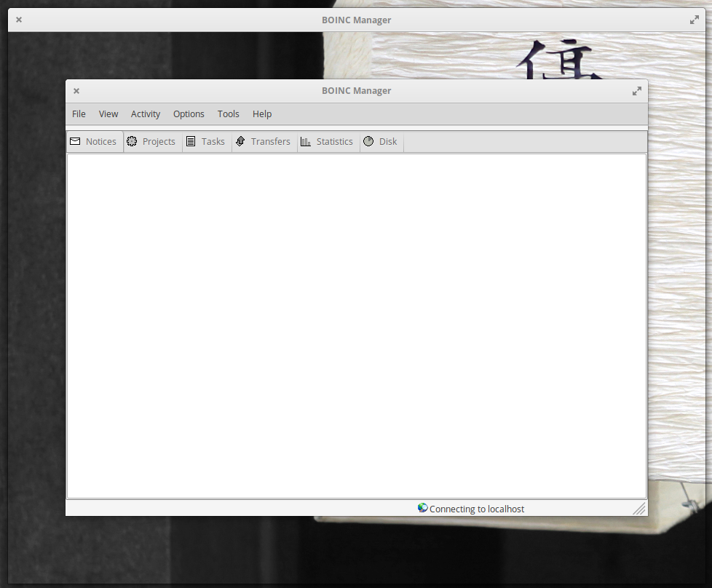
Task: Switch to the Projects tab label
Action: tap(159, 142)
